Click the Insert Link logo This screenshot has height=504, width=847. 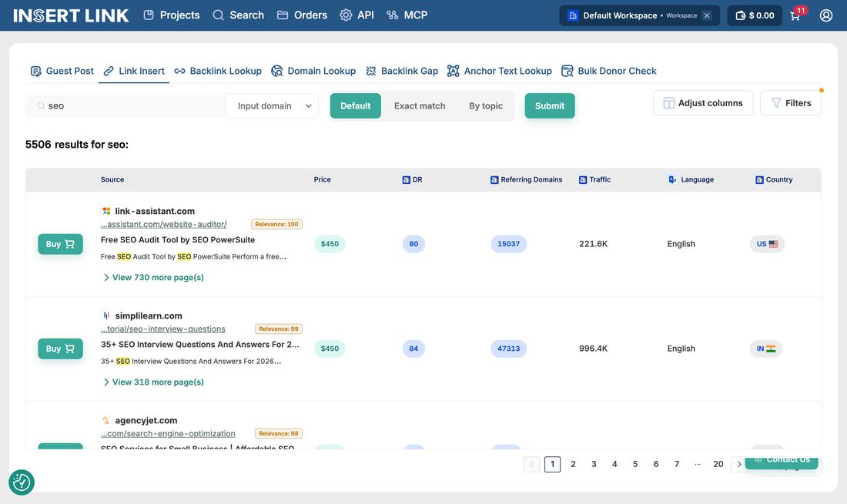(71, 15)
